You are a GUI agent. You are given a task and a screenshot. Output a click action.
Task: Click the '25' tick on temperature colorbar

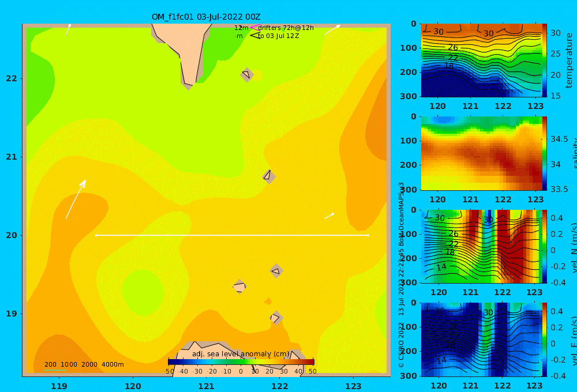pyautogui.click(x=556, y=54)
